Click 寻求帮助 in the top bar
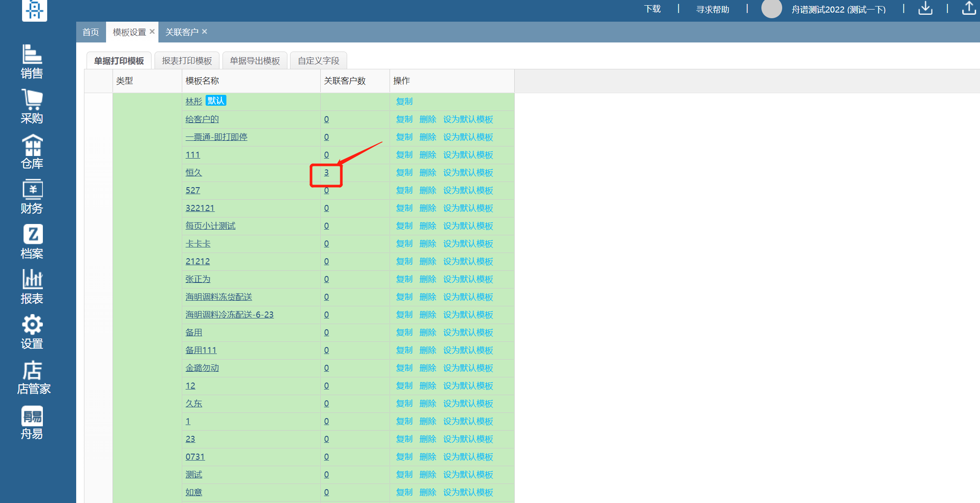 (x=712, y=9)
